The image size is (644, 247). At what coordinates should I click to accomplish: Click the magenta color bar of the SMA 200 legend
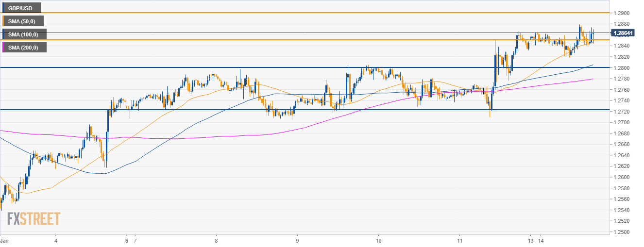pos(3,47)
